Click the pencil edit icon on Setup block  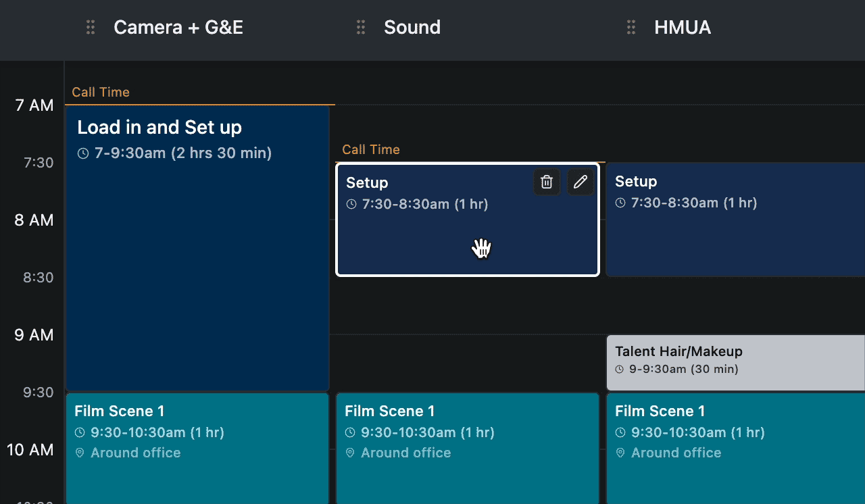[x=580, y=182]
